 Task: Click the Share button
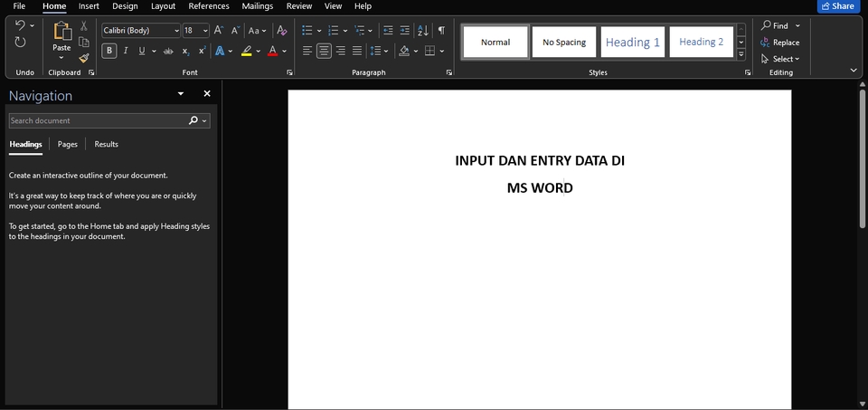837,6
